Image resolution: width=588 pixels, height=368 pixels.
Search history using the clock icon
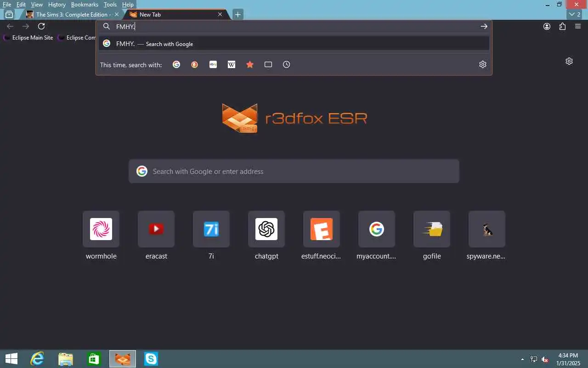pos(287,64)
